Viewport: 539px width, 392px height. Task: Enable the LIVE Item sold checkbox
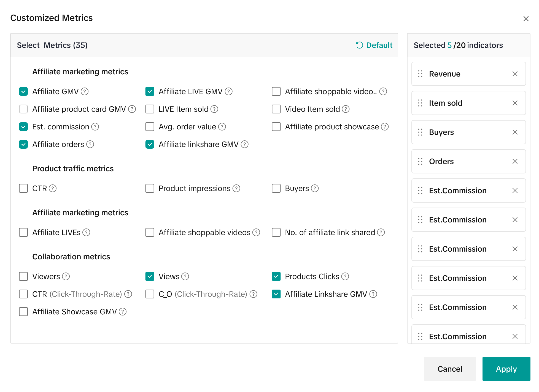(x=150, y=109)
